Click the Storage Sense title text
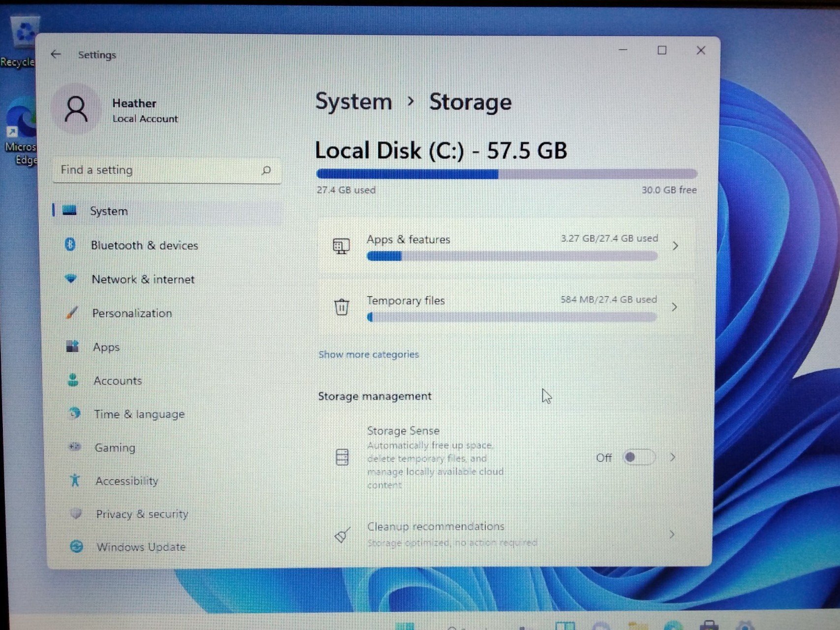The width and height of the screenshot is (840, 630). [403, 431]
